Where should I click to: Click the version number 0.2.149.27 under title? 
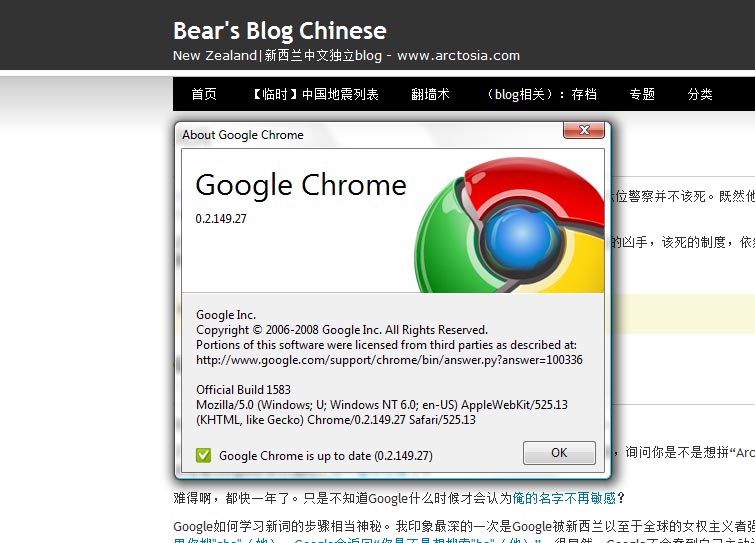[221, 219]
